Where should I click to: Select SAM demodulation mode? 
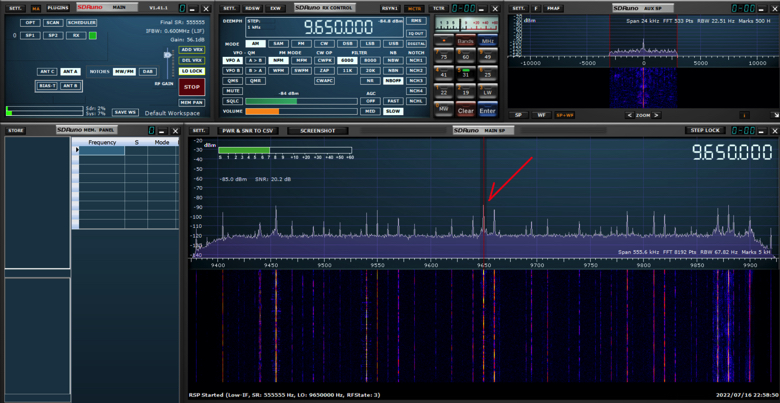(279, 44)
